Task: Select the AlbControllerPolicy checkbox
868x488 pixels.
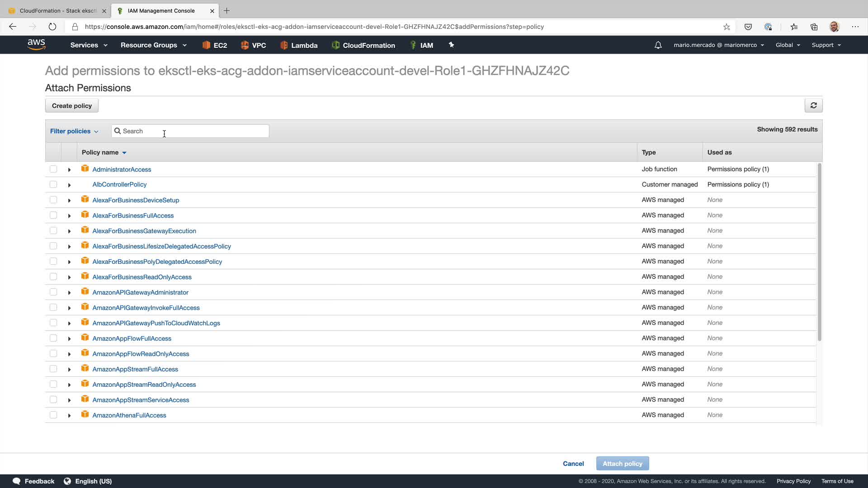Action: pyautogui.click(x=53, y=184)
